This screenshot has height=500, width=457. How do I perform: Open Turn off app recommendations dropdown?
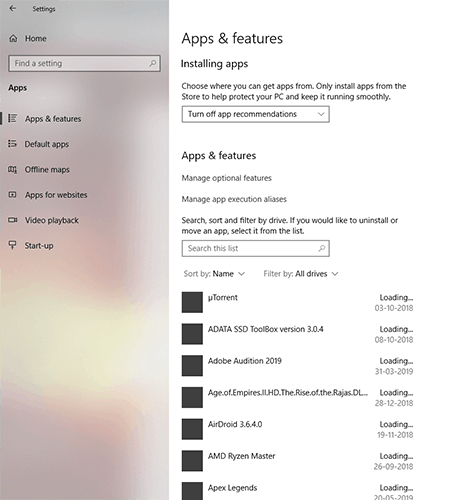point(256,114)
